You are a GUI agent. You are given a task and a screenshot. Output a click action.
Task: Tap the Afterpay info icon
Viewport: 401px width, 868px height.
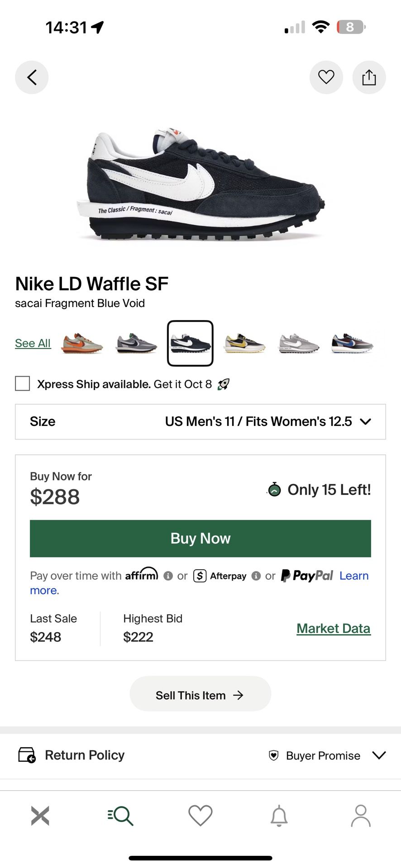[256, 576]
